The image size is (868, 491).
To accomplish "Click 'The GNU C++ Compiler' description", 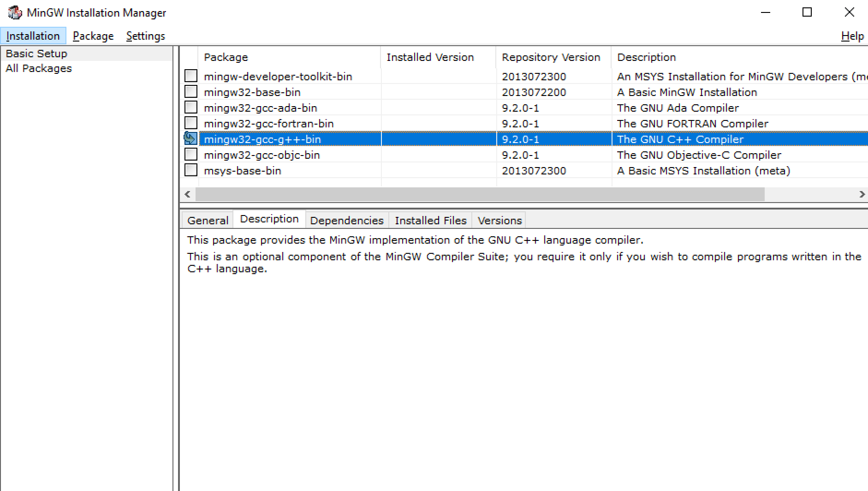I will [680, 139].
